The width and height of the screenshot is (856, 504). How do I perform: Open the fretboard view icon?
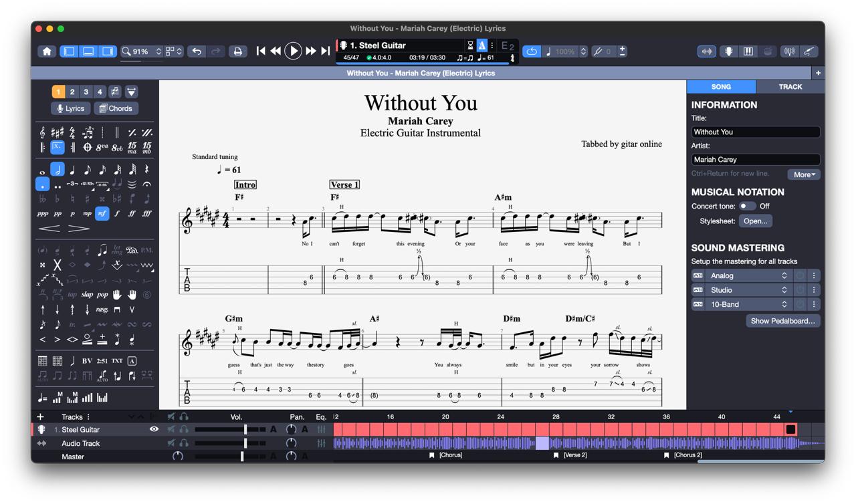point(728,51)
